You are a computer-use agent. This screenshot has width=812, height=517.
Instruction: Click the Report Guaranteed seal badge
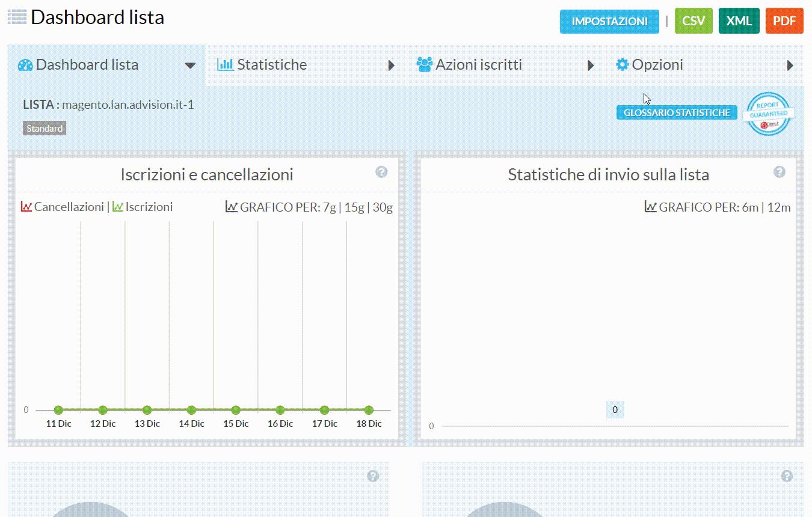click(768, 114)
